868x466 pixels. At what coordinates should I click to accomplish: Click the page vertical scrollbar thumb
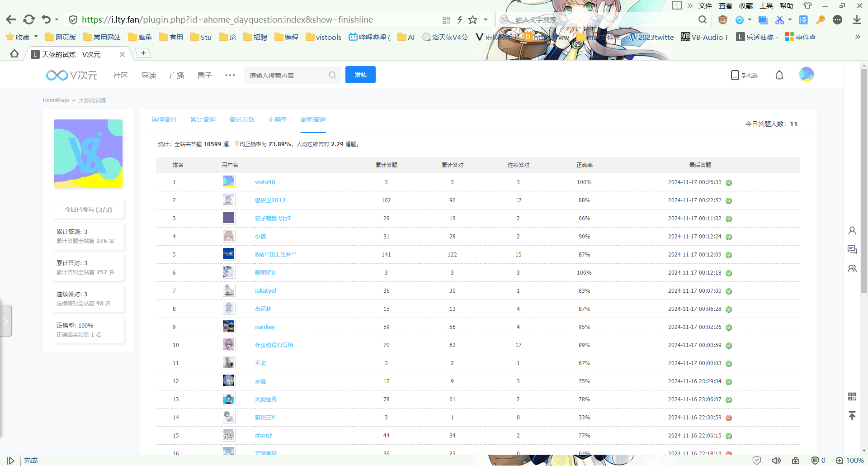click(x=864, y=181)
